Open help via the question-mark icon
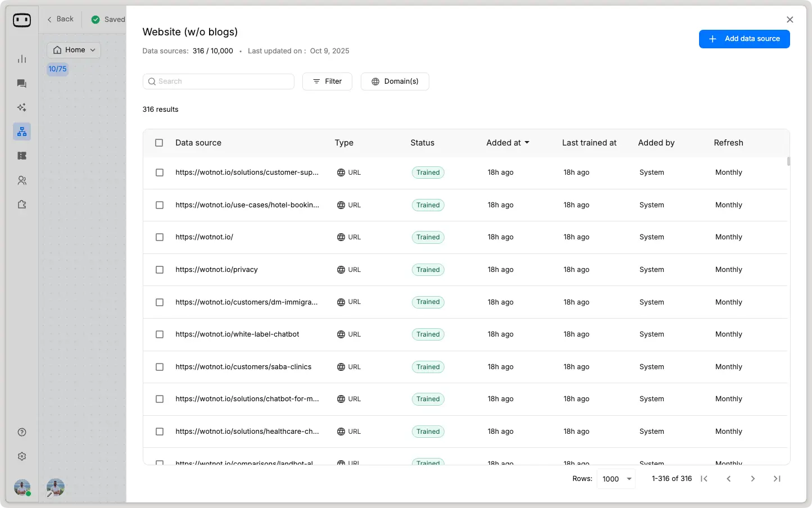 tap(22, 432)
